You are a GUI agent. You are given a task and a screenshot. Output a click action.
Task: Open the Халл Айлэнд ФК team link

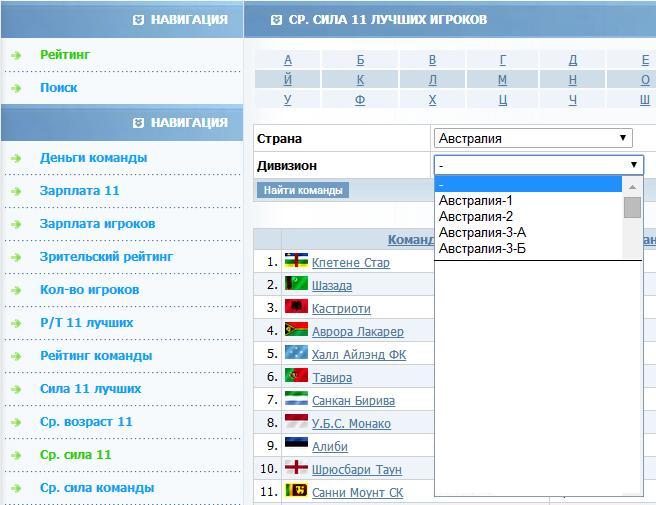pyautogui.click(x=358, y=355)
